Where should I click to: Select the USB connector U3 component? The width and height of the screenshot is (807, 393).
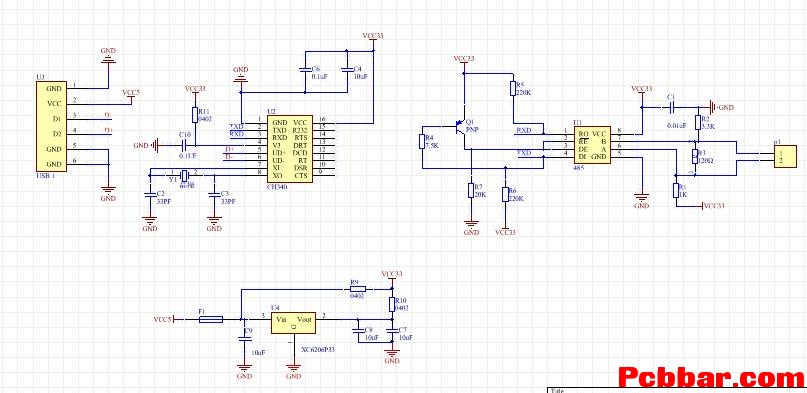[x=51, y=126]
